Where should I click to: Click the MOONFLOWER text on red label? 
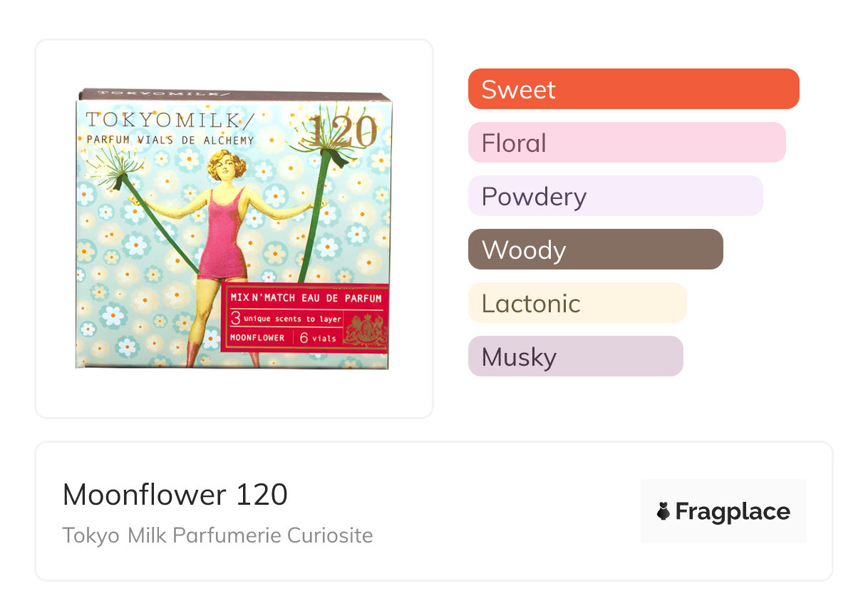click(257, 338)
